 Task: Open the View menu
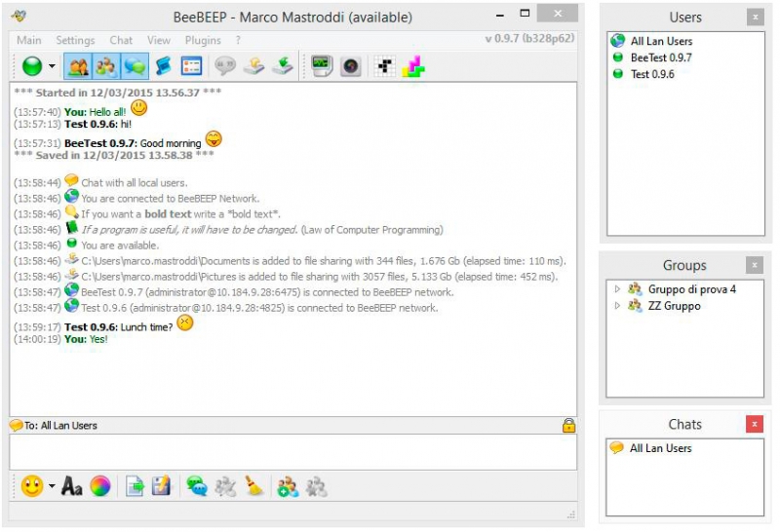(x=159, y=40)
